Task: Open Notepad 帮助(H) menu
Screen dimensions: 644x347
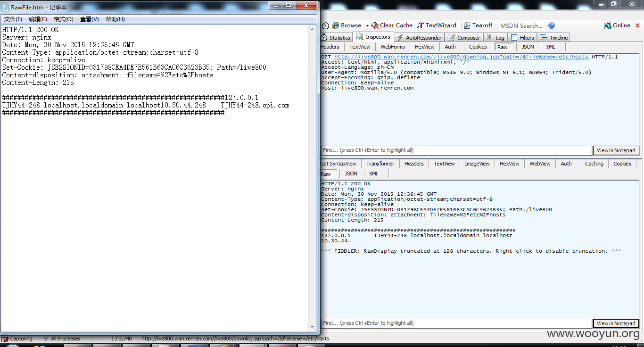Action: [x=115, y=19]
